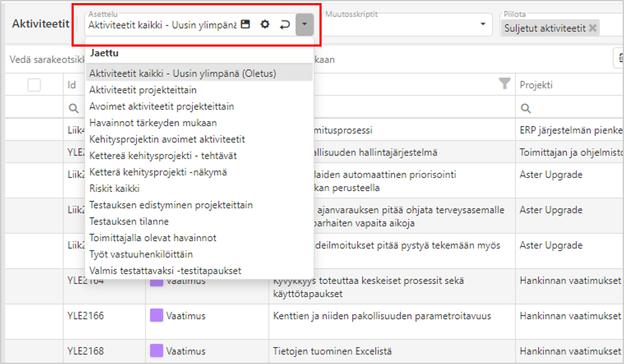Open the YLE2168 row Tietojen tuominen Excelistä

(332, 351)
